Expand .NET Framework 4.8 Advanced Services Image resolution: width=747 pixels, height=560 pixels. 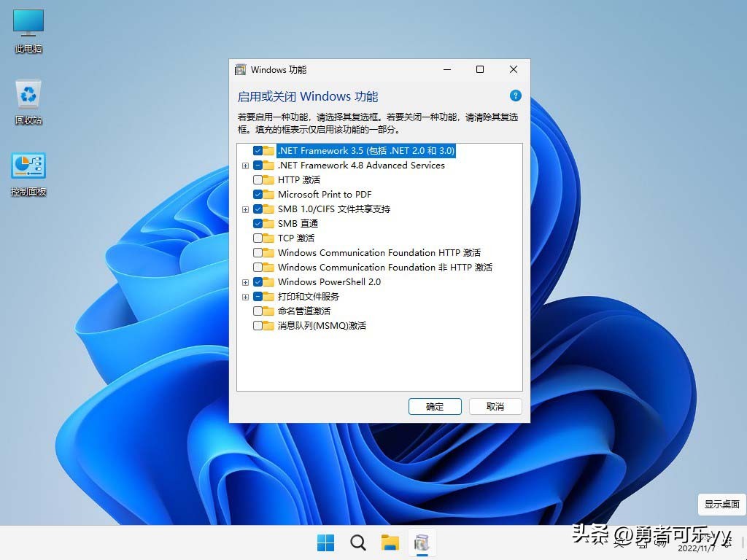[246, 166]
